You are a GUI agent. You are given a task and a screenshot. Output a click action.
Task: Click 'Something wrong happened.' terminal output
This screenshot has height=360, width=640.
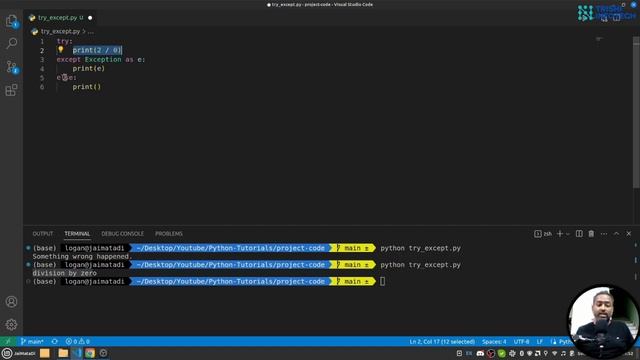point(82,256)
